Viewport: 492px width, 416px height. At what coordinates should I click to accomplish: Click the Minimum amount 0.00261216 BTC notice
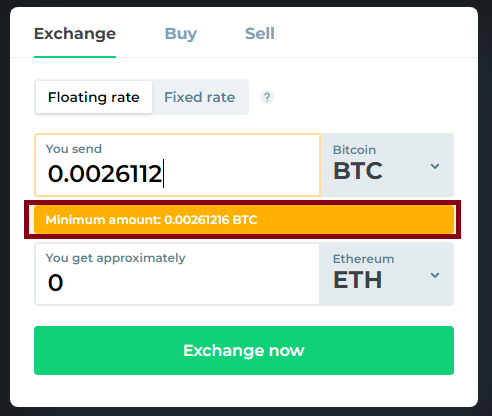point(244,220)
